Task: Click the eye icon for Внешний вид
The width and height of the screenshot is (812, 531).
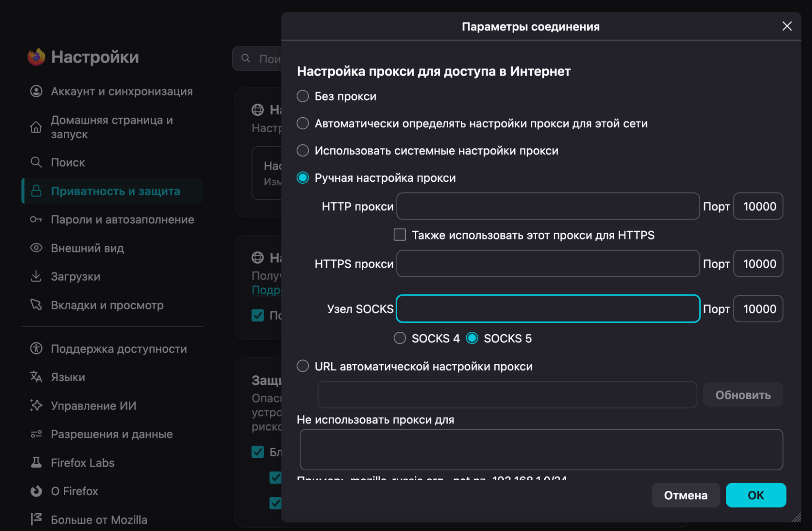Action: pyautogui.click(x=36, y=248)
